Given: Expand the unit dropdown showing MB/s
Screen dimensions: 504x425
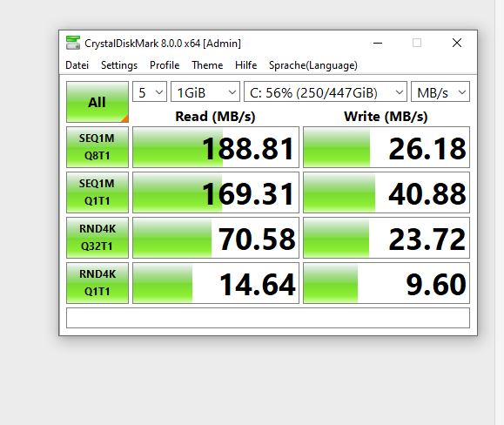Looking at the screenshot, I should (x=440, y=91).
